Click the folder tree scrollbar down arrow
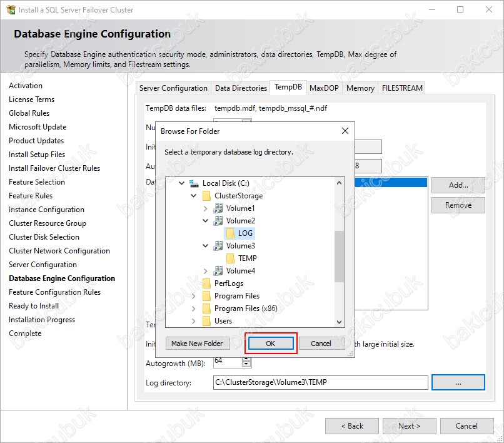 click(339, 322)
